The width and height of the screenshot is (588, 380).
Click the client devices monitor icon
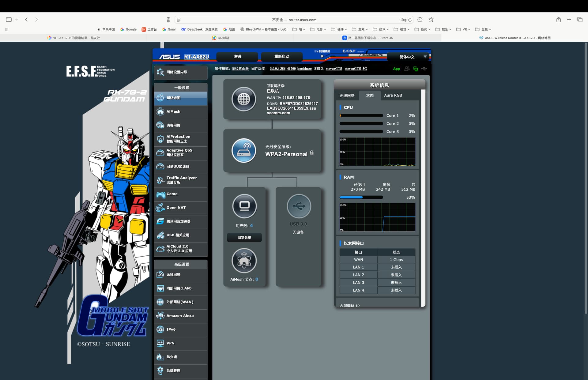[x=244, y=206]
